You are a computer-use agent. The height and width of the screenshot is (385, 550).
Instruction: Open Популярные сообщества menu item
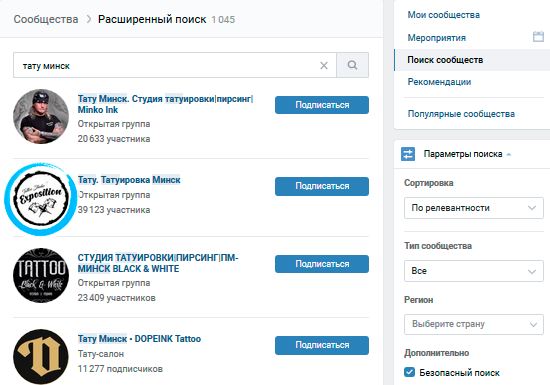click(461, 114)
